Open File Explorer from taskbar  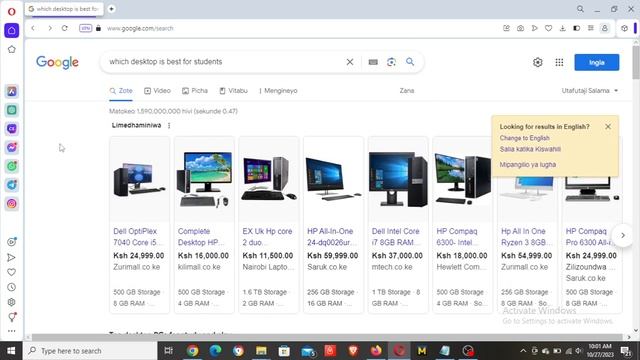pos(261,351)
